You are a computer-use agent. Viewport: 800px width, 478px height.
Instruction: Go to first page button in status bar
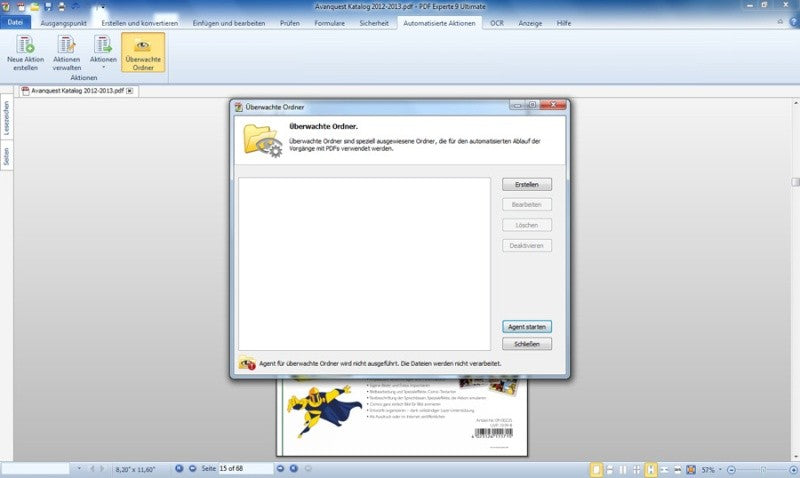[x=179, y=468]
